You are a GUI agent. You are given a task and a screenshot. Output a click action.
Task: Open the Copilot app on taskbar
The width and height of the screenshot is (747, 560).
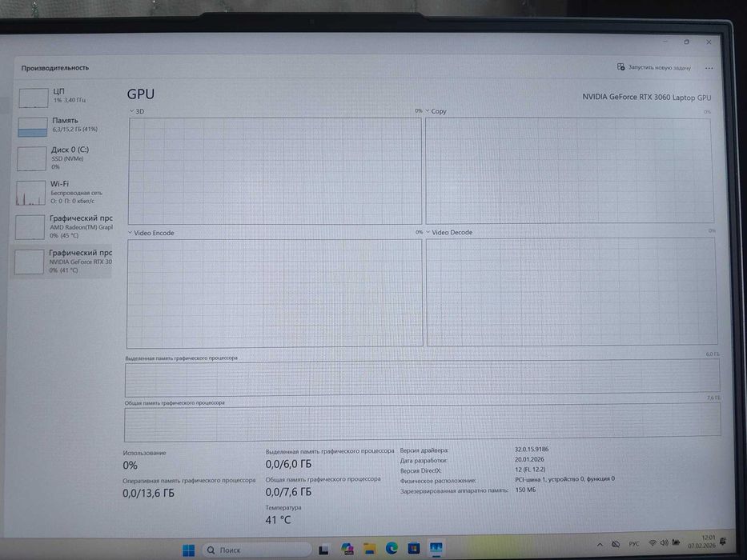tap(347, 549)
